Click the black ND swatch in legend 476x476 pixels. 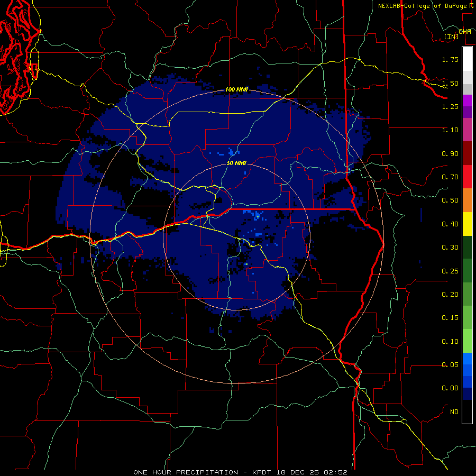click(467, 411)
